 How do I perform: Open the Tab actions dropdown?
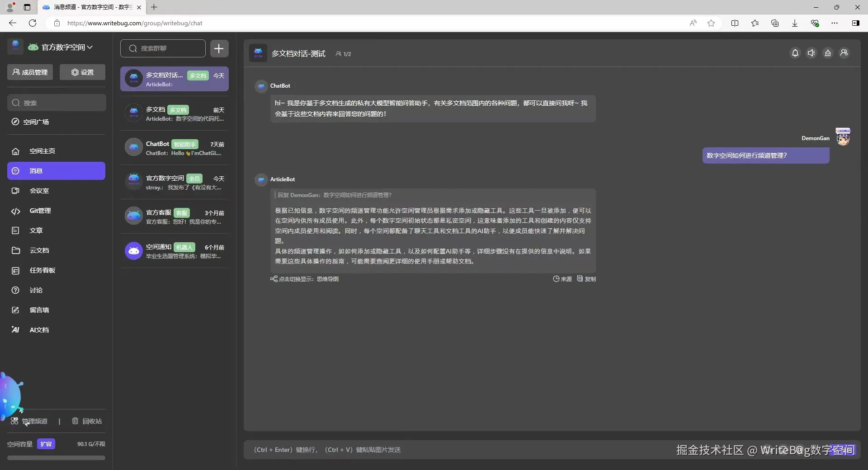(x=27, y=7)
